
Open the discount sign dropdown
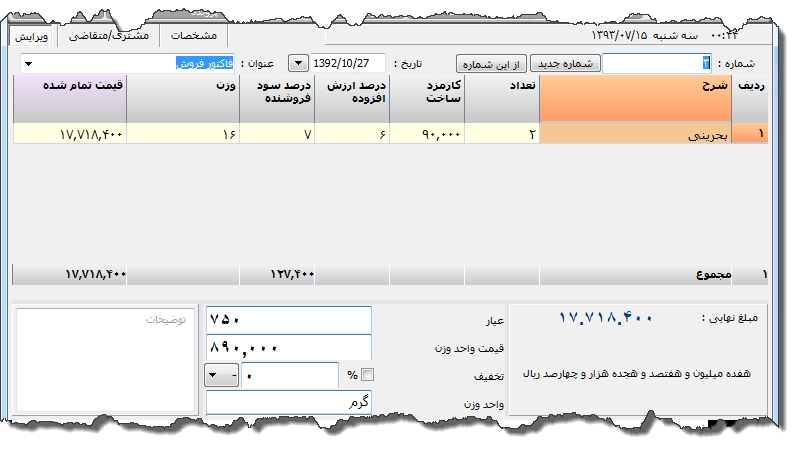222,375
